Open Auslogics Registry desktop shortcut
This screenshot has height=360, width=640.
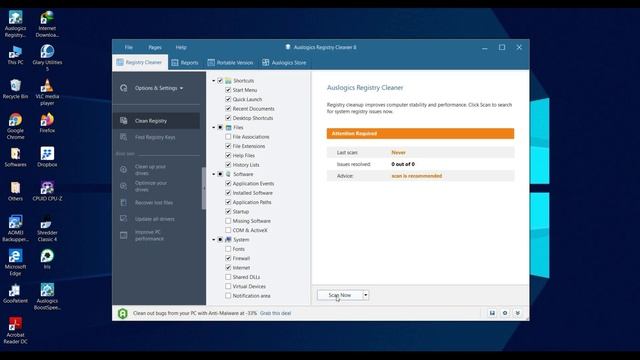pos(16,24)
